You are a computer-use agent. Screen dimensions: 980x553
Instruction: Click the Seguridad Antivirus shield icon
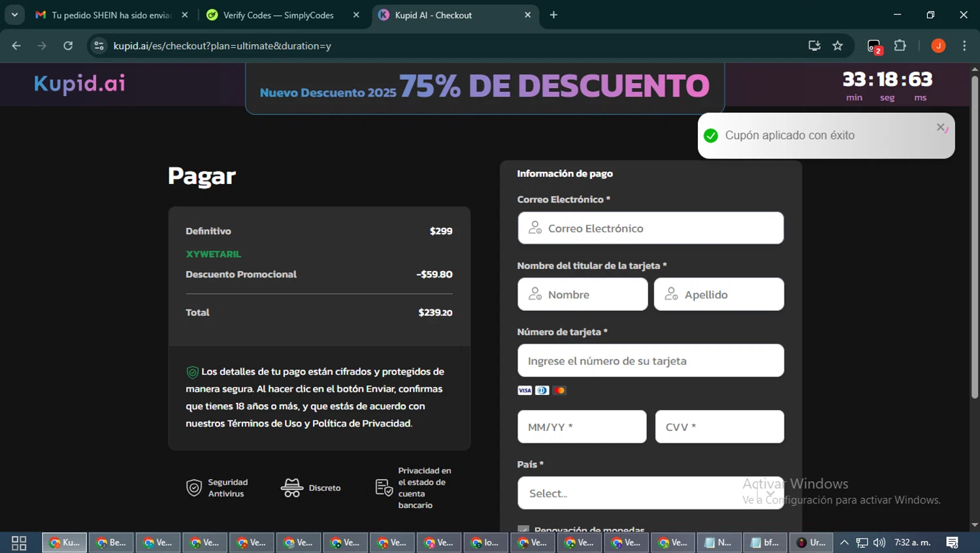194,488
